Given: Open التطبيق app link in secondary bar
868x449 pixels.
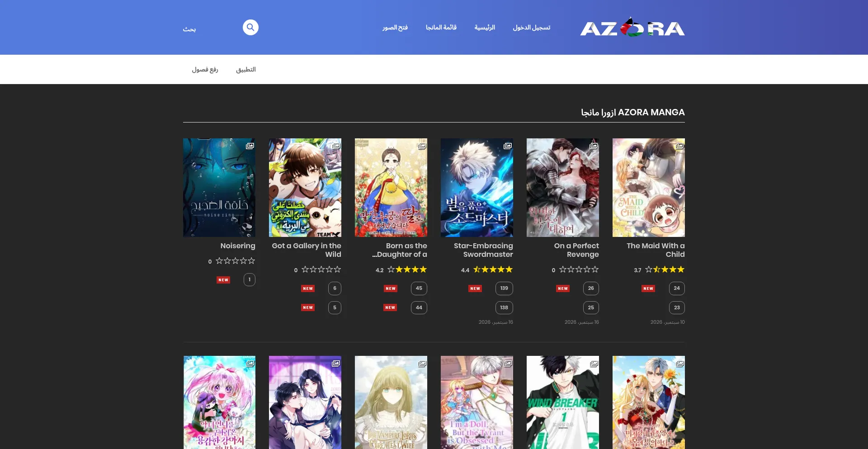Looking at the screenshot, I should point(246,70).
